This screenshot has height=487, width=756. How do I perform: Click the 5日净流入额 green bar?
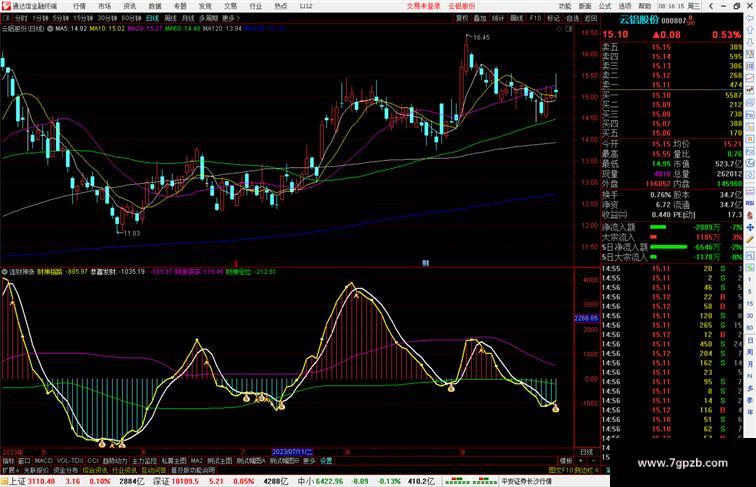click(x=669, y=247)
